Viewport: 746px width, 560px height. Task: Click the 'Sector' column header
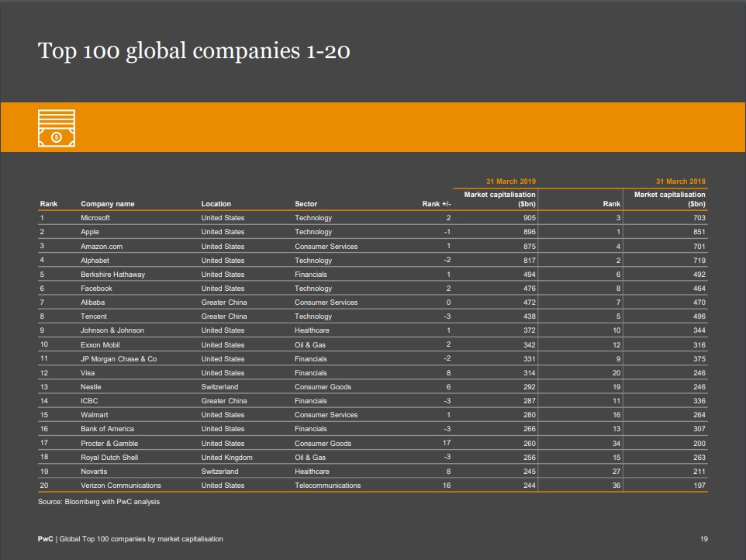[306, 204]
